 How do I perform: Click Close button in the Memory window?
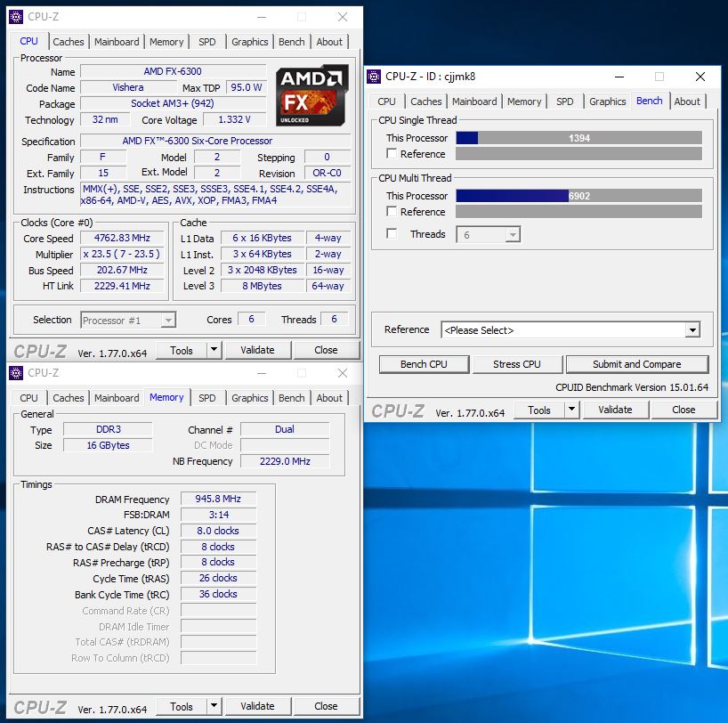coord(326,706)
